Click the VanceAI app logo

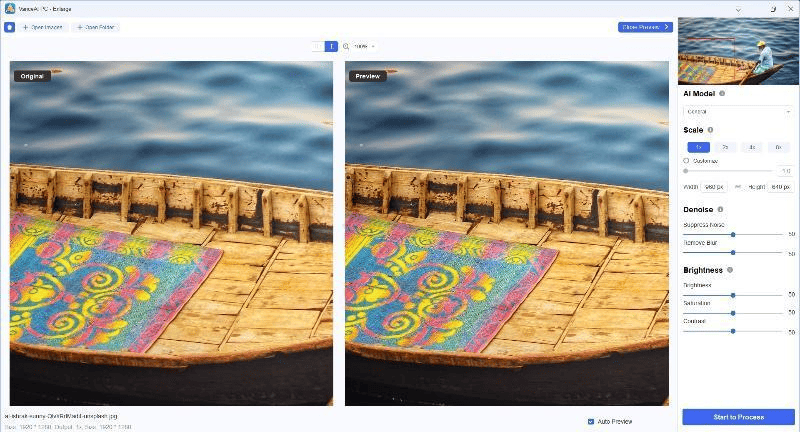[x=10, y=8]
